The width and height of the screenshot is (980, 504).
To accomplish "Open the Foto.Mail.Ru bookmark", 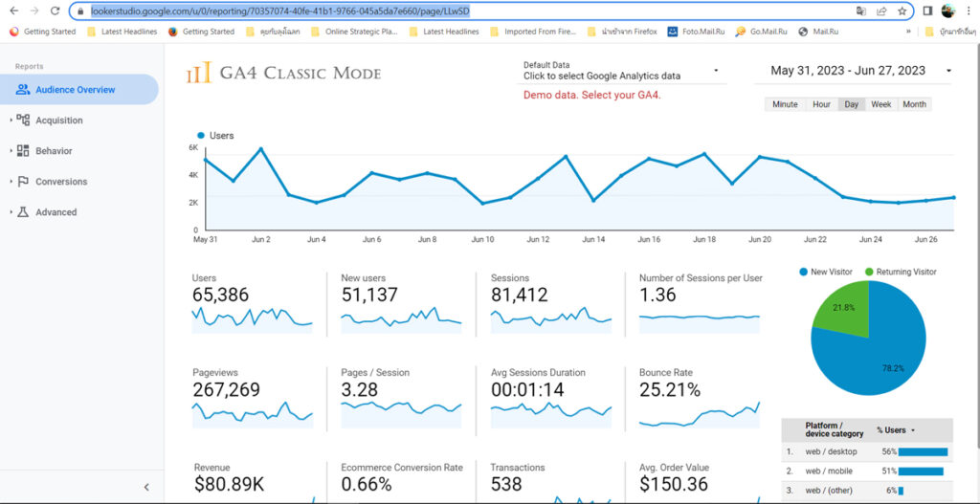I will tap(697, 32).
